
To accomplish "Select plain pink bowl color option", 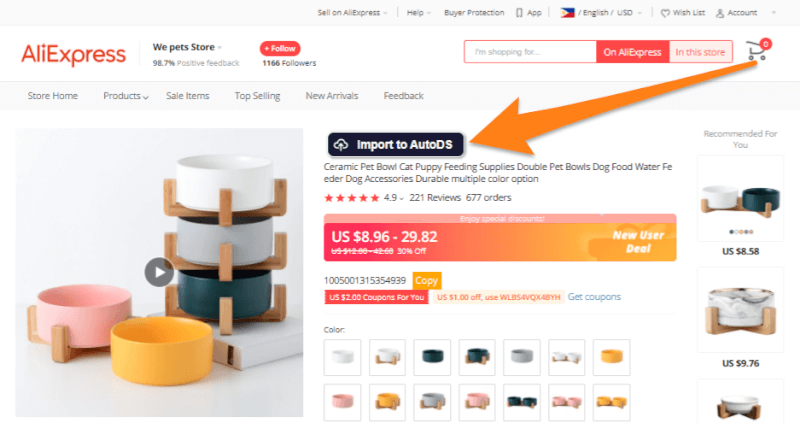I will 342,402.
